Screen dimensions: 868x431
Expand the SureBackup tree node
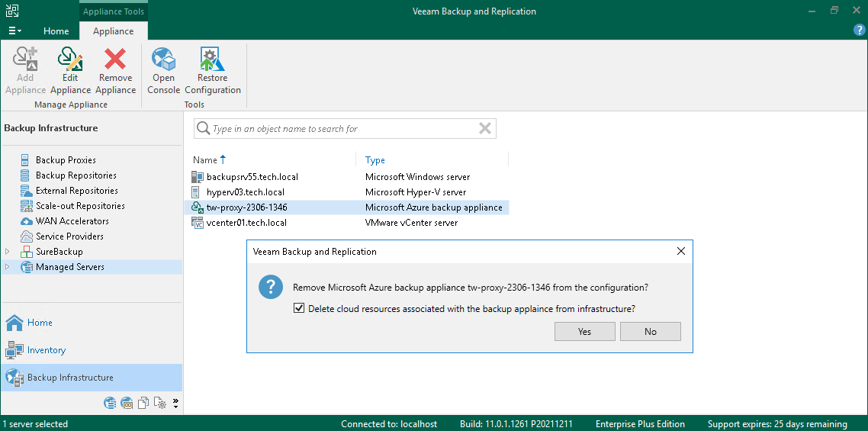coord(7,252)
